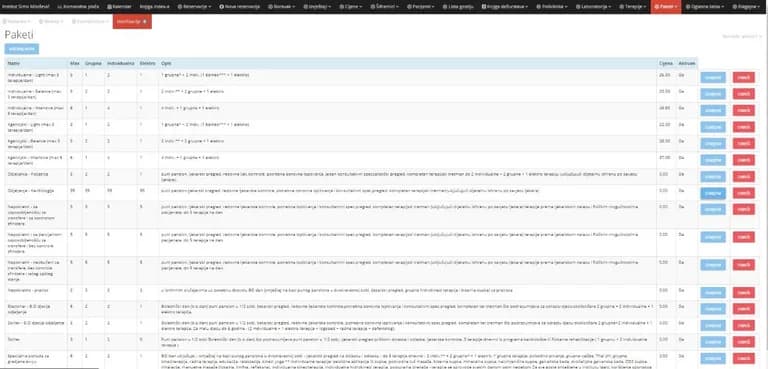Click blue edit button for Individualne - Light row

click(x=713, y=77)
